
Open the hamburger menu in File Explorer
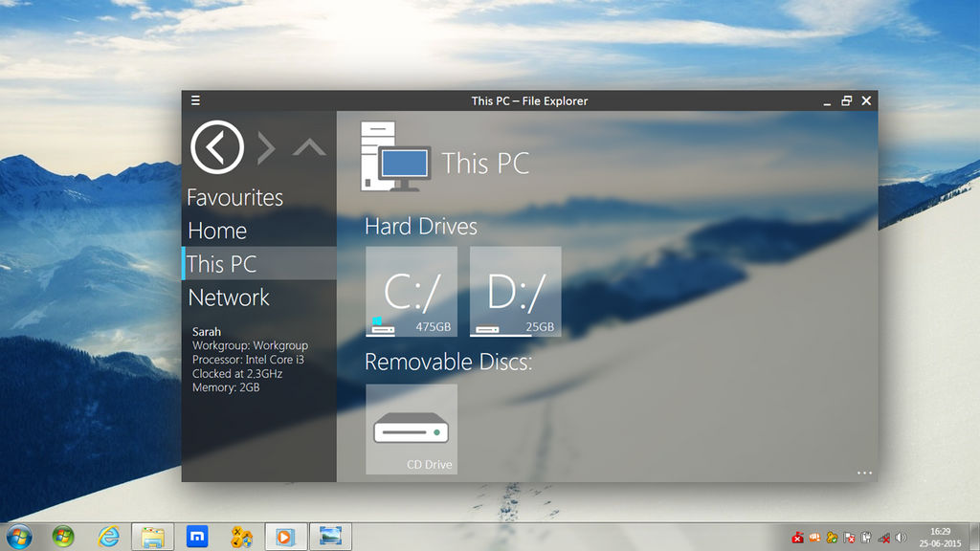pos(195,100)
